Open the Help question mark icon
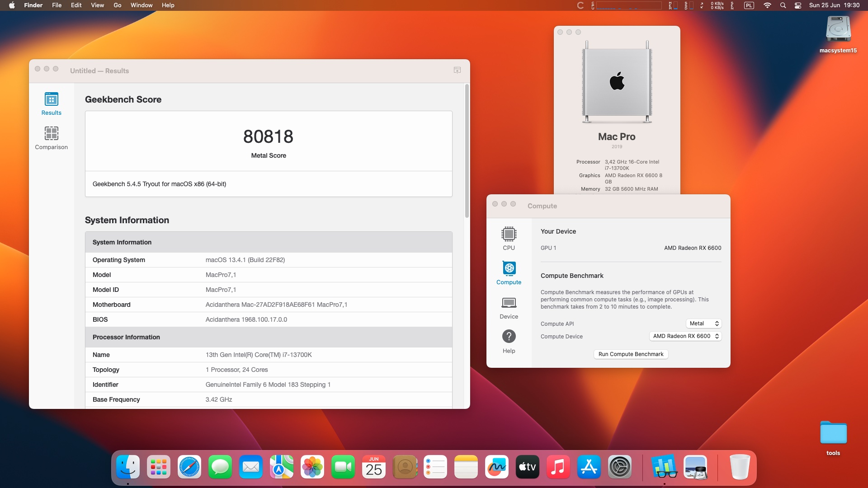This screenshot has width=868, height=488. (509, 342)
